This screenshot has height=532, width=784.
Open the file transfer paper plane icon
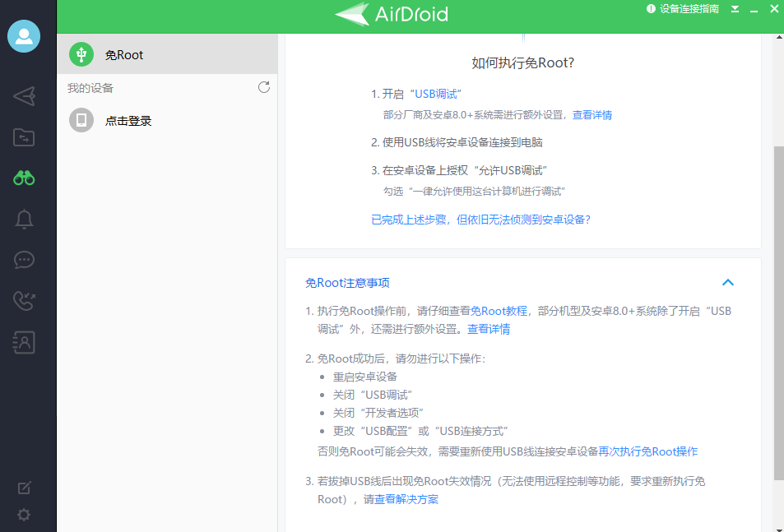coord(25,96)
